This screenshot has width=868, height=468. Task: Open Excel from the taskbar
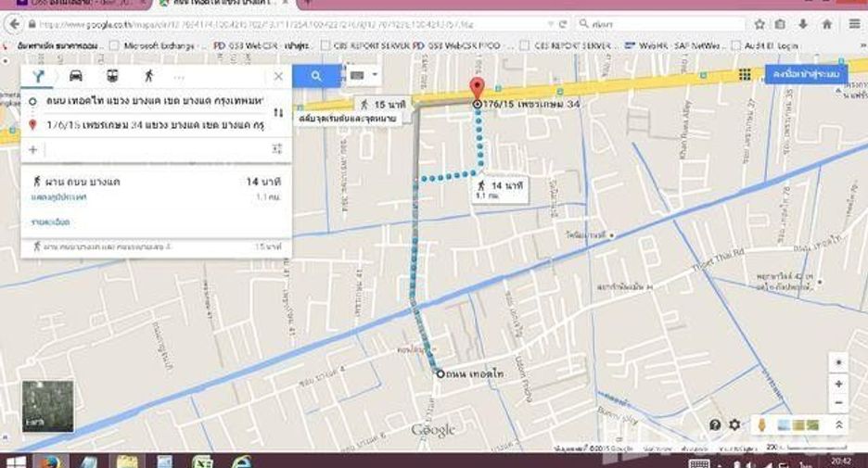pos(202,462)
